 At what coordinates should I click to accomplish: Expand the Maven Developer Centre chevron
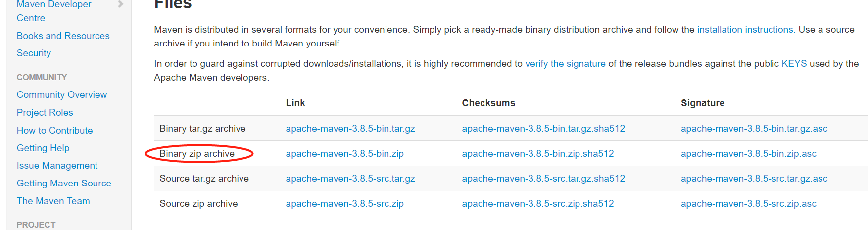pyautogui.click(x=120, y=4)
